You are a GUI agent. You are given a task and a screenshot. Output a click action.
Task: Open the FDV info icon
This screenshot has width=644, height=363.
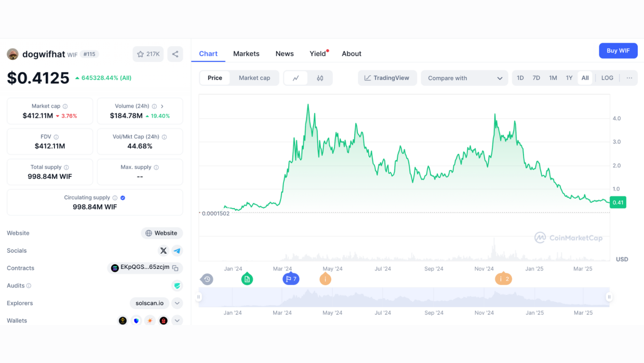point(57,137)
